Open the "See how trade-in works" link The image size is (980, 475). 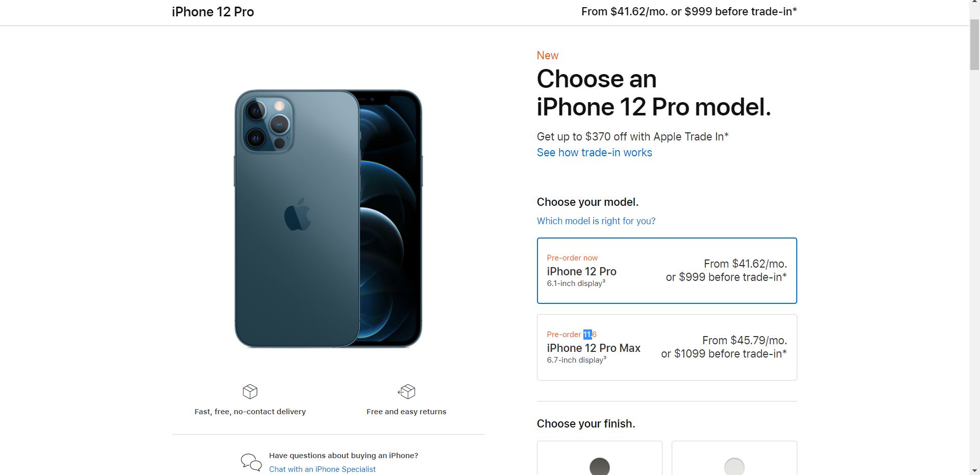pos(594,153)
